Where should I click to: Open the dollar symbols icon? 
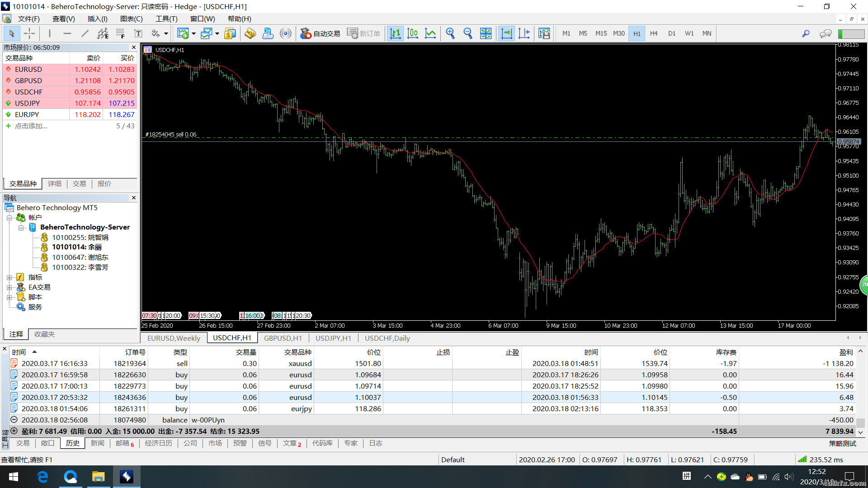point(230,33)
